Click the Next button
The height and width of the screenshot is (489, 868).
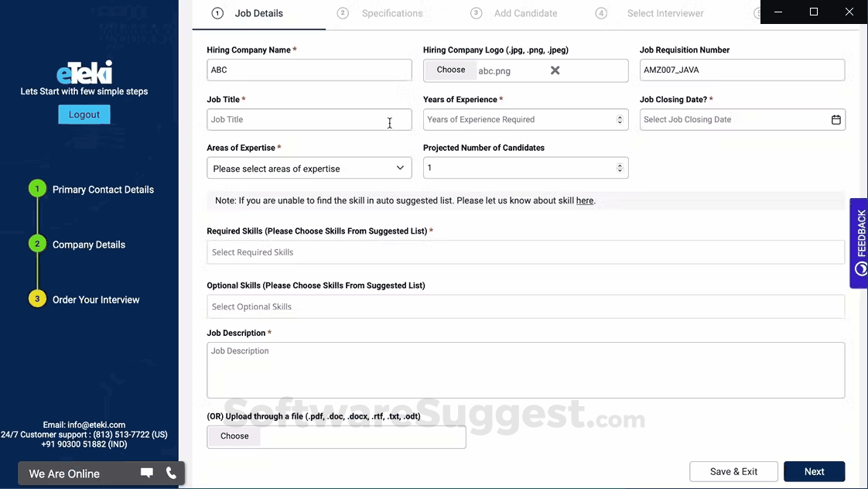coord(814,471)
